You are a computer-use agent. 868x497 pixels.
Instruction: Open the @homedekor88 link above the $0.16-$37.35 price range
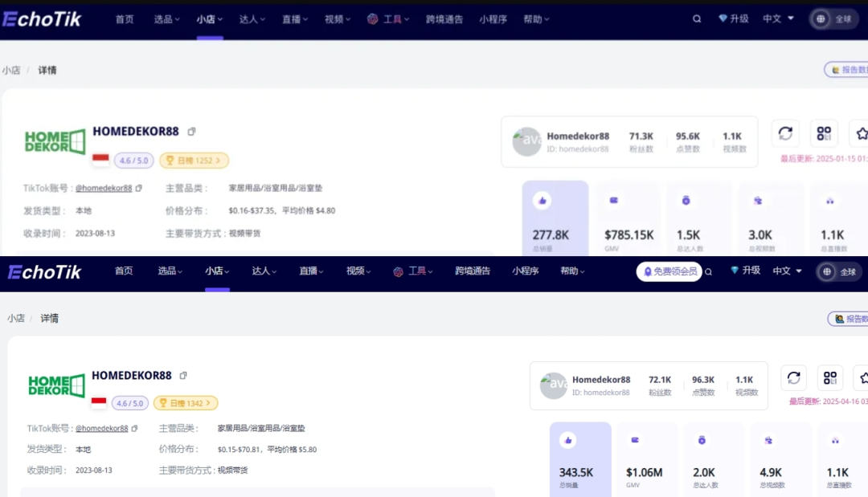(x=103, y=188)
